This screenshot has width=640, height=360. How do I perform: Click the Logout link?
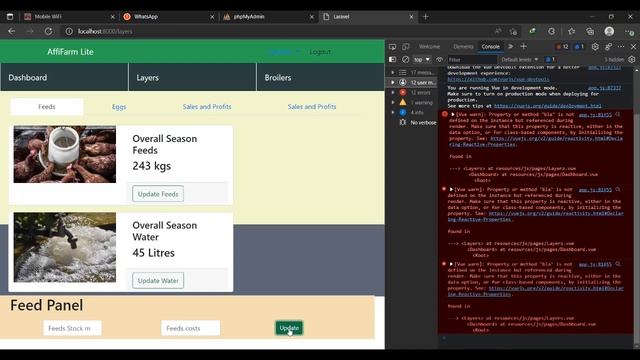pyautogui.click(x=320, y=52)
